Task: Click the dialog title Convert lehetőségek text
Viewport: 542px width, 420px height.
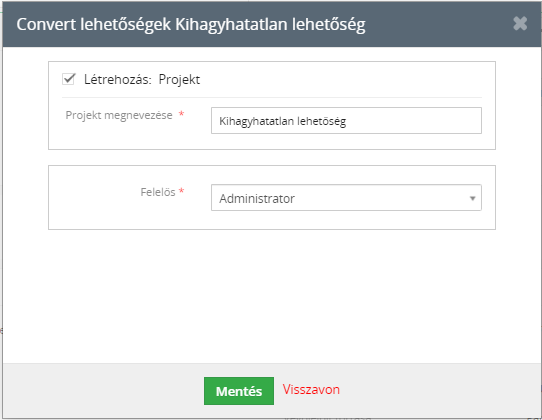Action: pos(94,25)
